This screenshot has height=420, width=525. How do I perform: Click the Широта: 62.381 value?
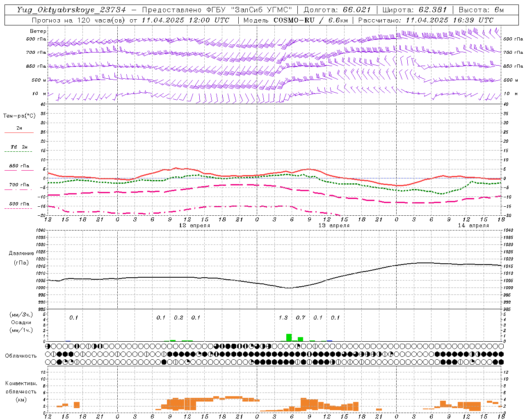[414, 10]
